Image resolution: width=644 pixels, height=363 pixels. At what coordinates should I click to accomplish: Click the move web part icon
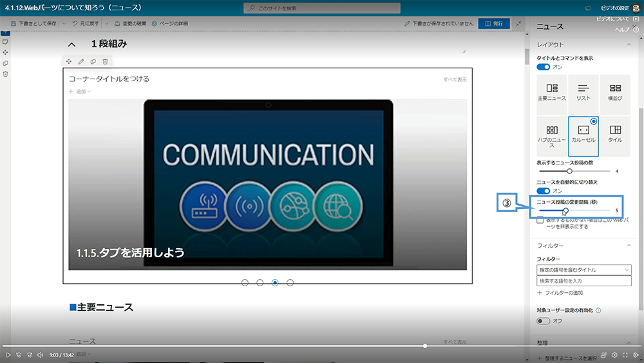point(69,61)
